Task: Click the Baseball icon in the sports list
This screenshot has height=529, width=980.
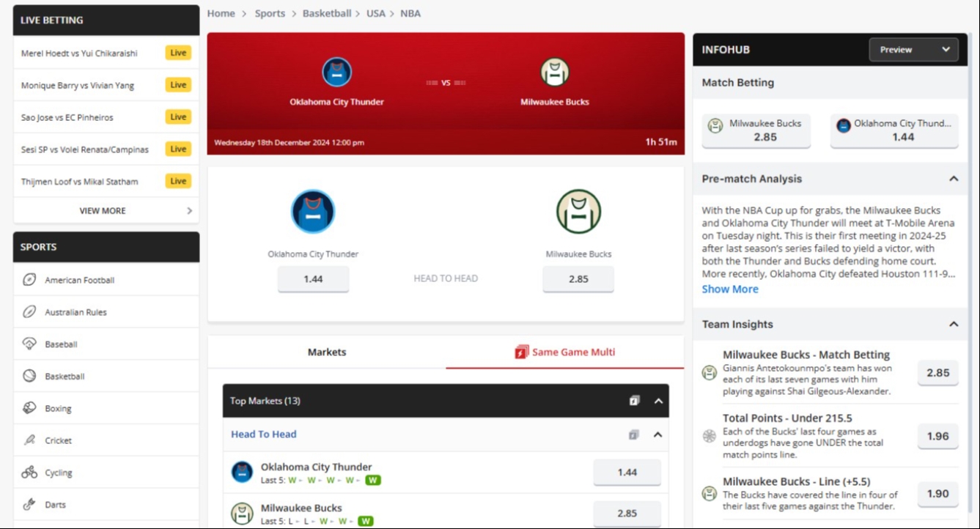Action: click(x=29, y=344)
